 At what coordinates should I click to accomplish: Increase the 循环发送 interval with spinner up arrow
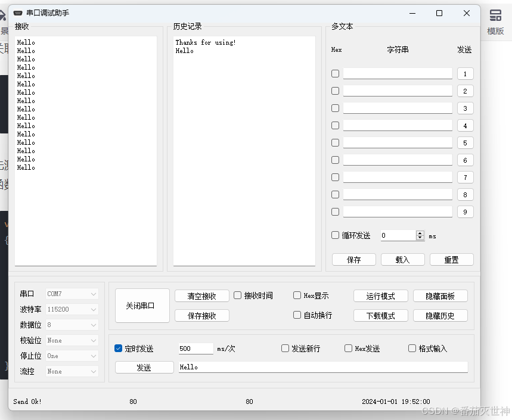(420, 233)
